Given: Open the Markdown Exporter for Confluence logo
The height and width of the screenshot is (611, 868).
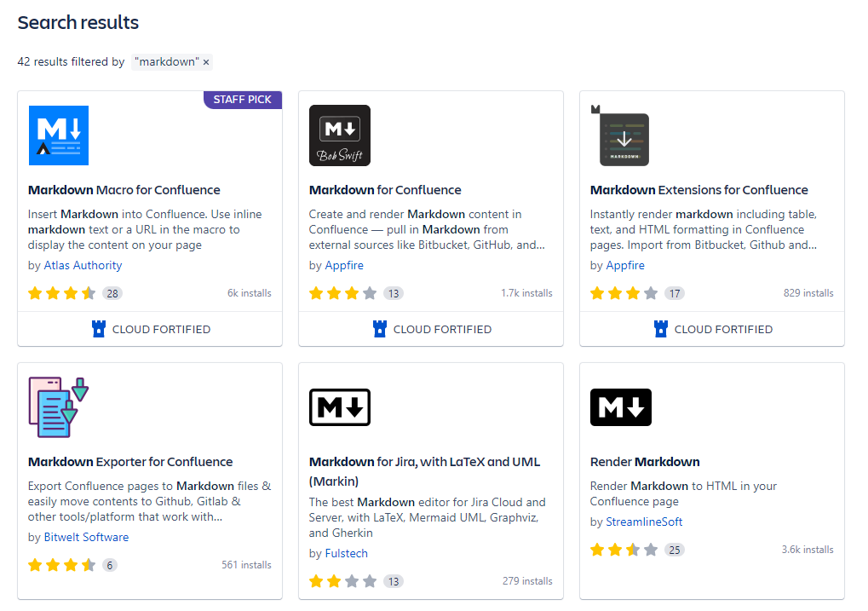Looking at the screenshot, I should 59,407.
